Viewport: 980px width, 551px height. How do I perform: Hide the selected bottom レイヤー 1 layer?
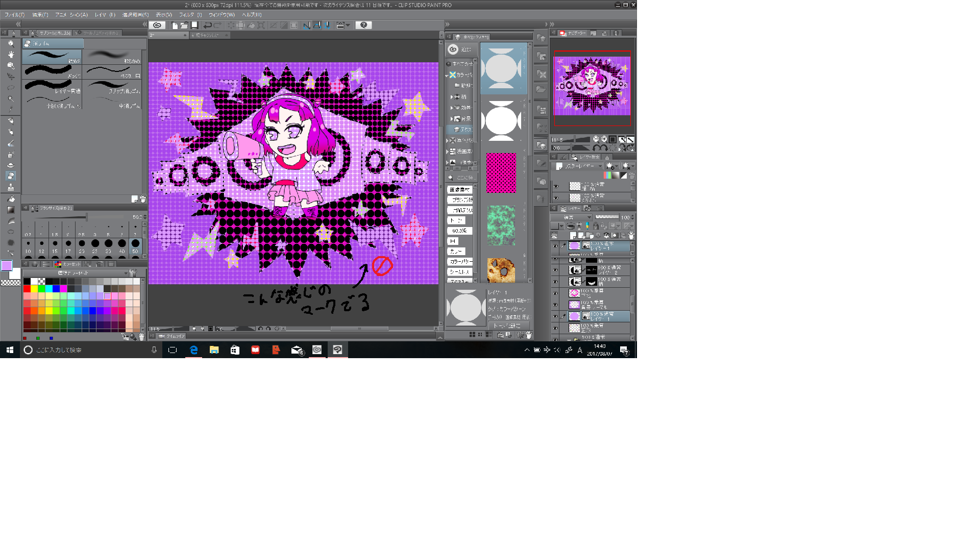click(555, 316)
